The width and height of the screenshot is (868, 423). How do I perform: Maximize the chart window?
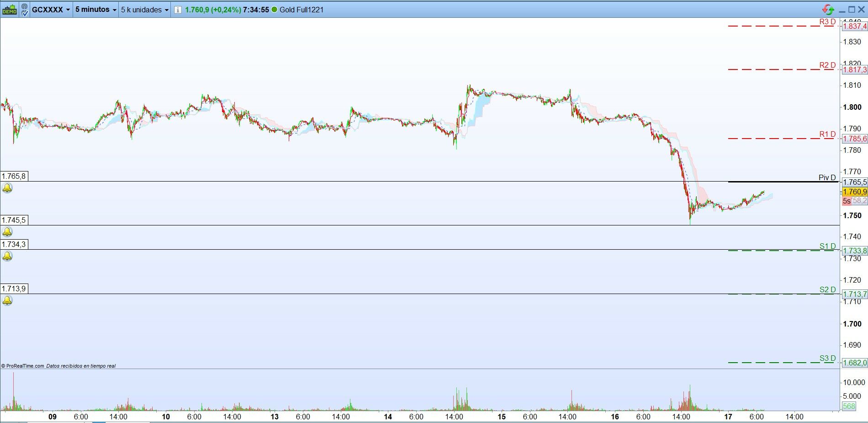(x=851, y=9)
